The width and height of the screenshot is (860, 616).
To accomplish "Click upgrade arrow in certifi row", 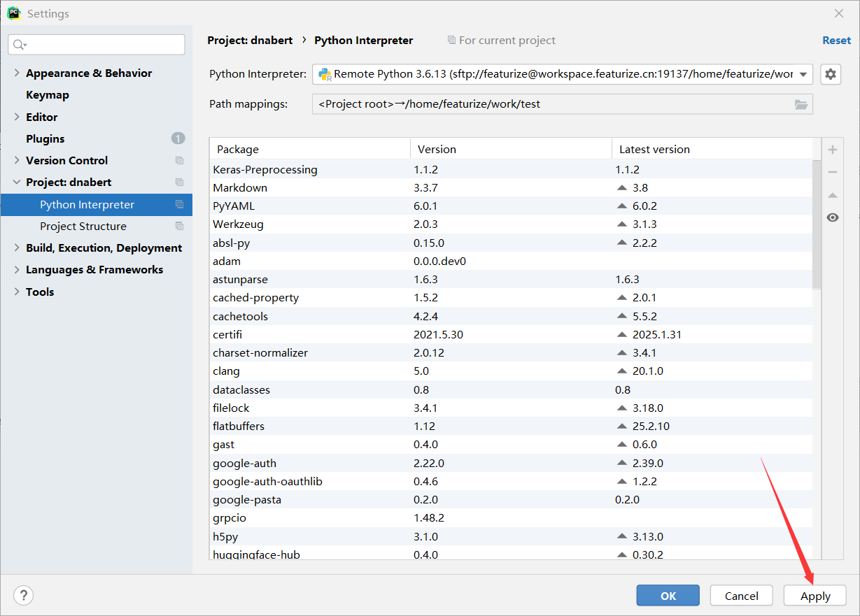I will tap(621, 334).
